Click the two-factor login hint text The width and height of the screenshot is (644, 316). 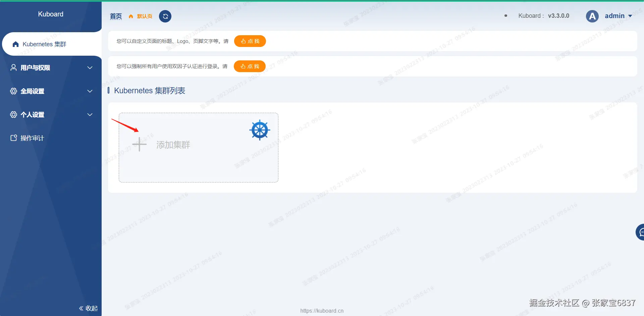point(172,66)
